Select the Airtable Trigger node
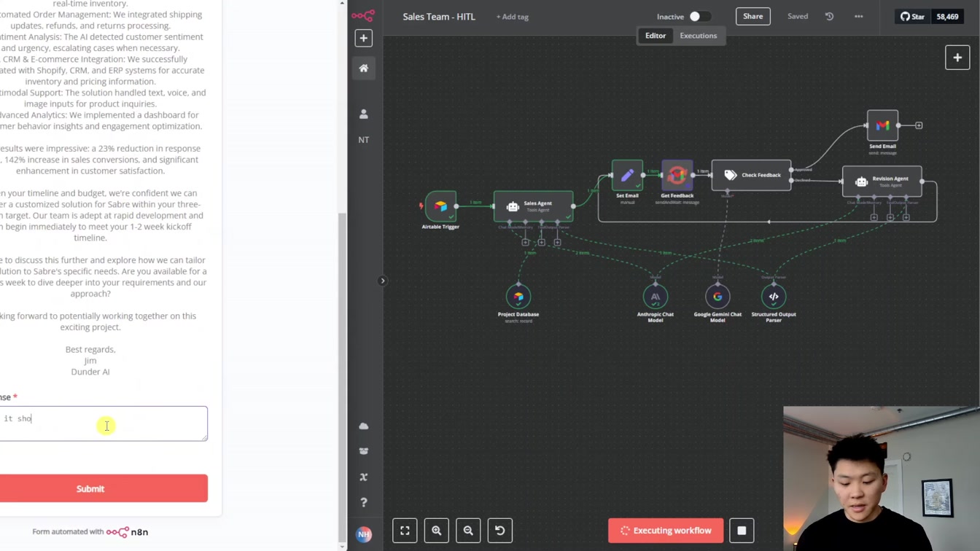Viewport: 980px width, 551px height. pyautogui.click(x=440, y=206)
